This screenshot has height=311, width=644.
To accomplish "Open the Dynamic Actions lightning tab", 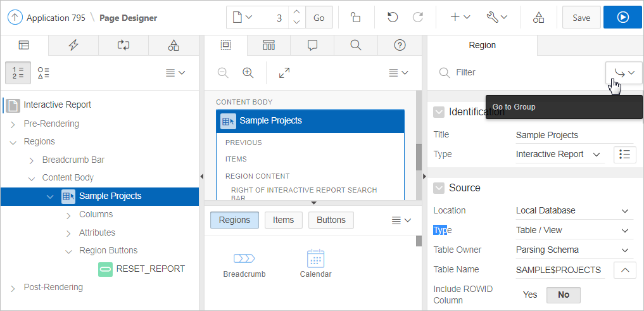I will click(x=73, y=45).
